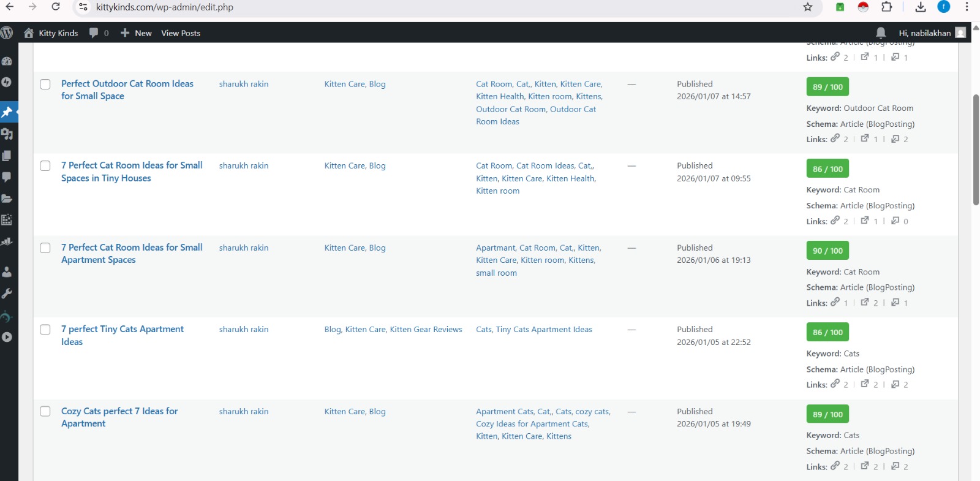The width and height of the screenshot is (980, 481).
Task: Open the WordPress logo menu
Action: 7,33
